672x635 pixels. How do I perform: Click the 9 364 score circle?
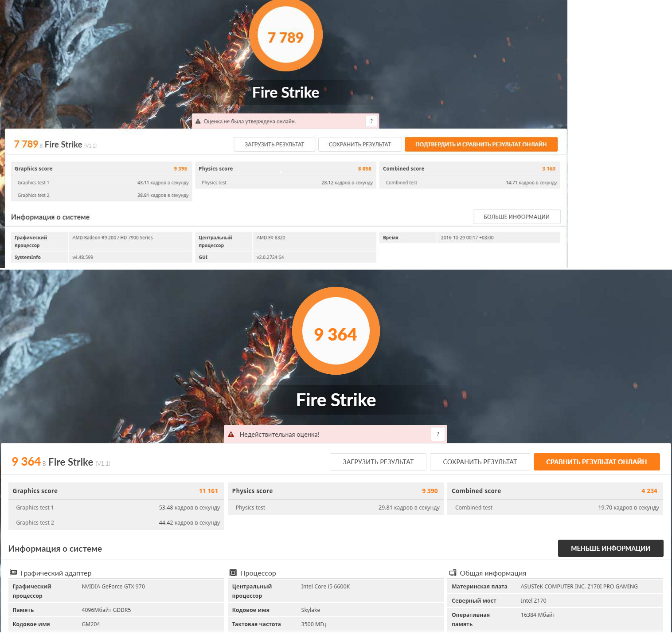(x=336, y=331)
